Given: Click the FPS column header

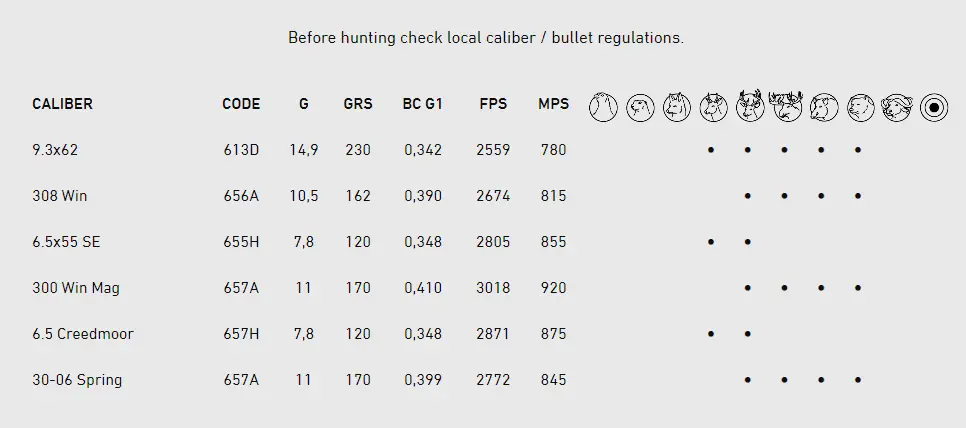Looking at the screenshot, I should pos(493,104).
